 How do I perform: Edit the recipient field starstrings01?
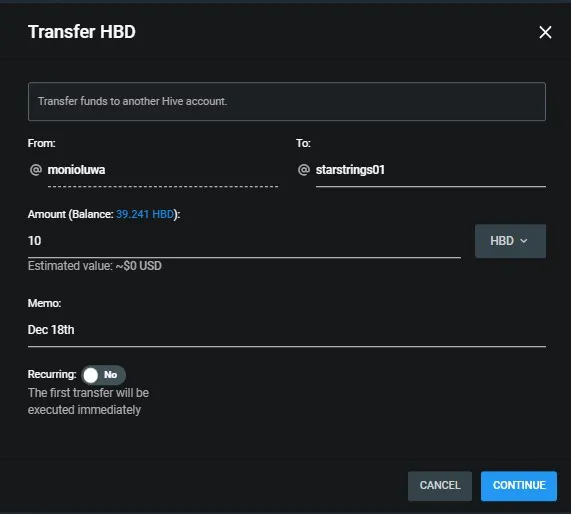430,170
